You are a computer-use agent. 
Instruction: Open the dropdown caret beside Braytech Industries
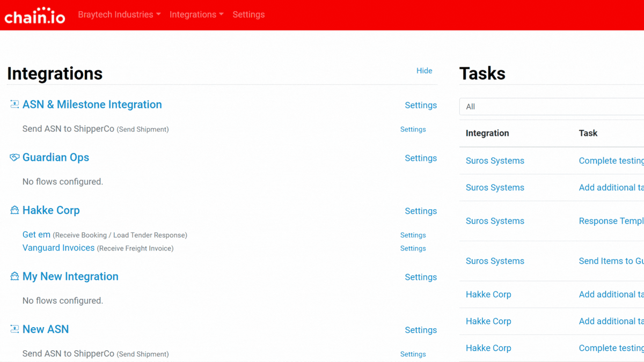158,14
